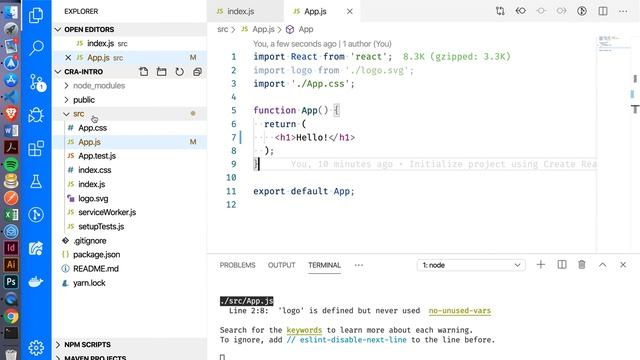640x360 pixels.
Task: Create a new terminal with plus icon
Action: (541, 265)
